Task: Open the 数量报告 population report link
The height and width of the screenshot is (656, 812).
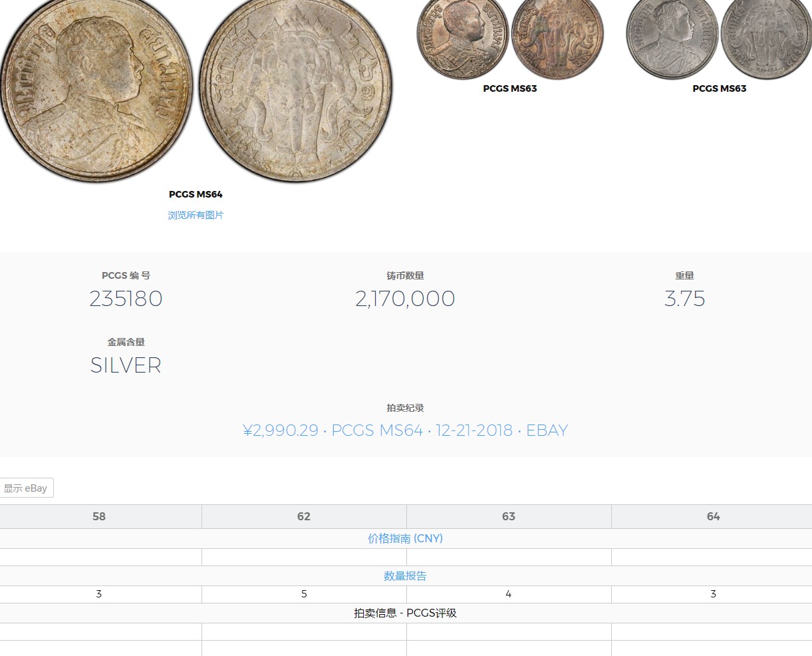Action: pyautogui.click(x=406, y=575)
